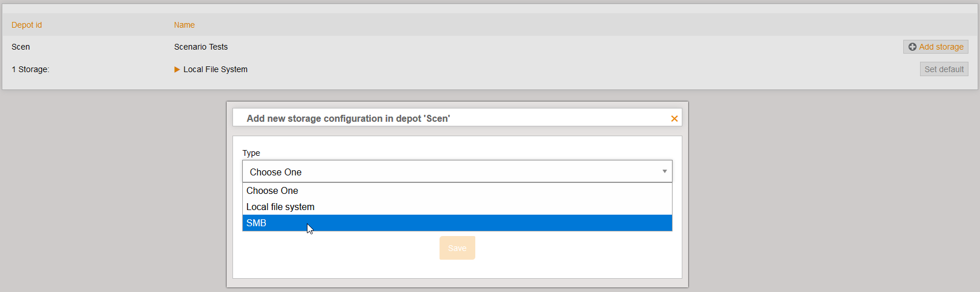This screenshot has width=980, height=292.
Task: Click the 'Scenario Tests' depot name
Action: 201,47
